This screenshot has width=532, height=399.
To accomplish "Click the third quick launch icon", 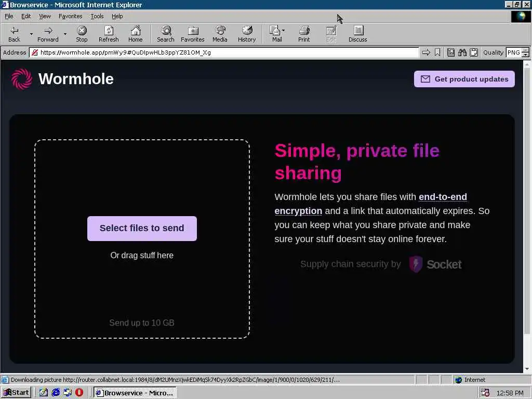I will click(68, 393).
